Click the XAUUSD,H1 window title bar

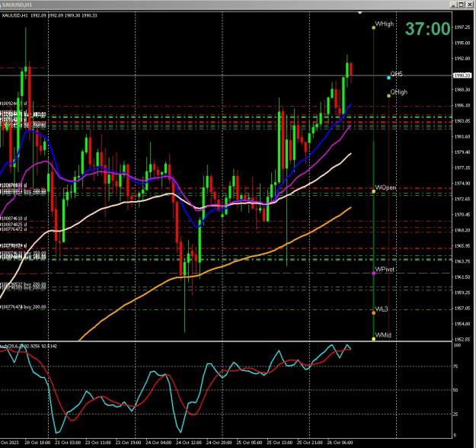[x=225, y=5]
